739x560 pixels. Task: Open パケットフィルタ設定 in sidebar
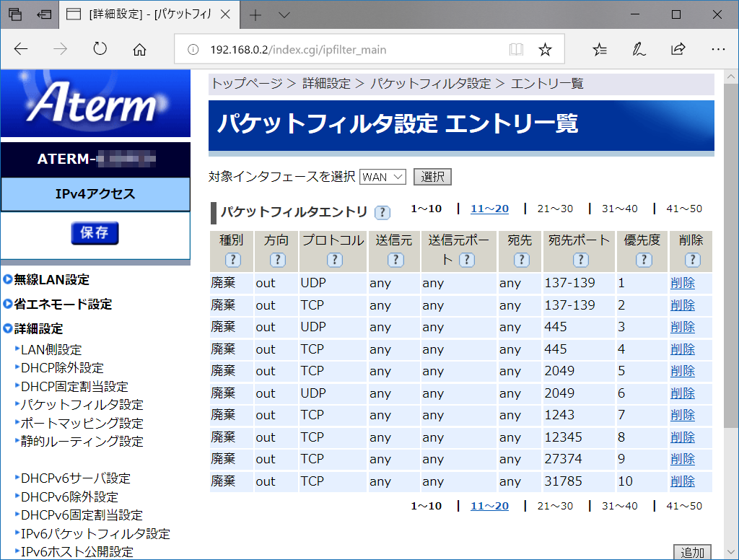82,405
